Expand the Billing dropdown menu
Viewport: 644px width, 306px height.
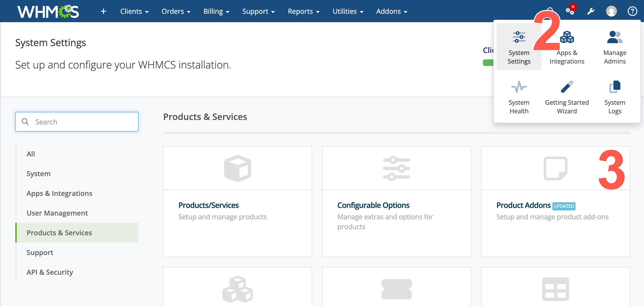click(x=216, y=11)
